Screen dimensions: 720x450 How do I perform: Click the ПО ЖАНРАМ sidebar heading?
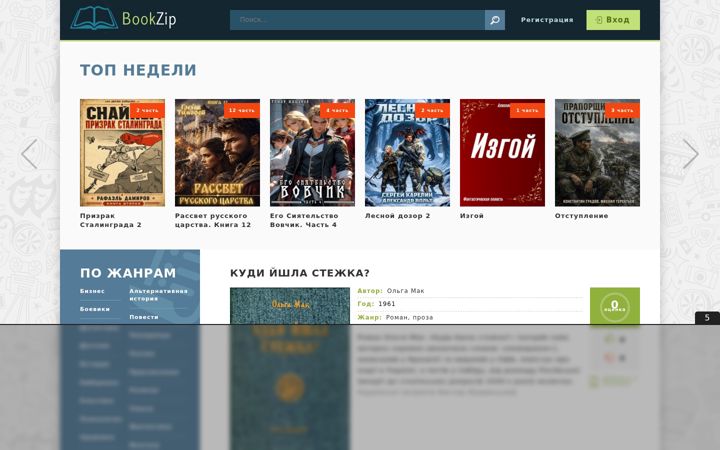tap(128, 273)
